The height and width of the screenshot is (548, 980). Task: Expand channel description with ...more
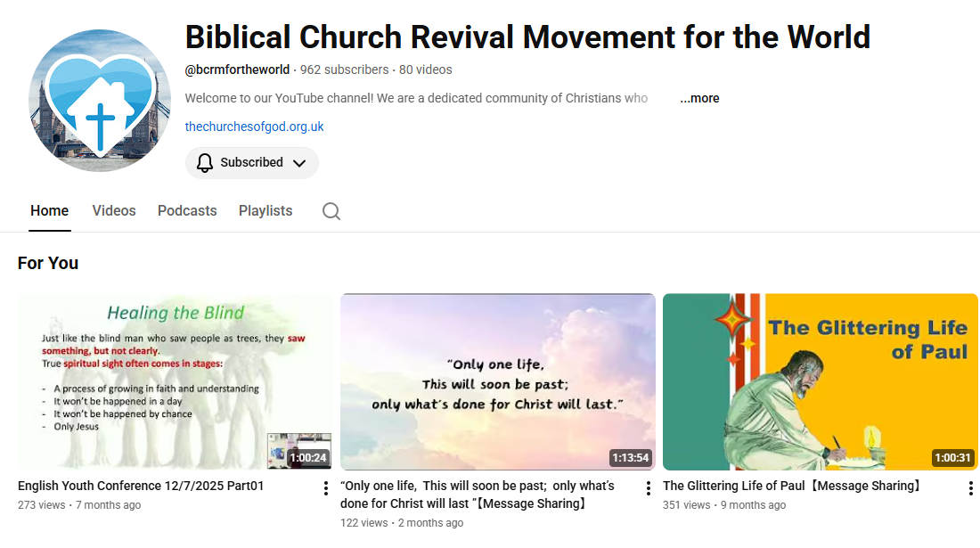699,98
